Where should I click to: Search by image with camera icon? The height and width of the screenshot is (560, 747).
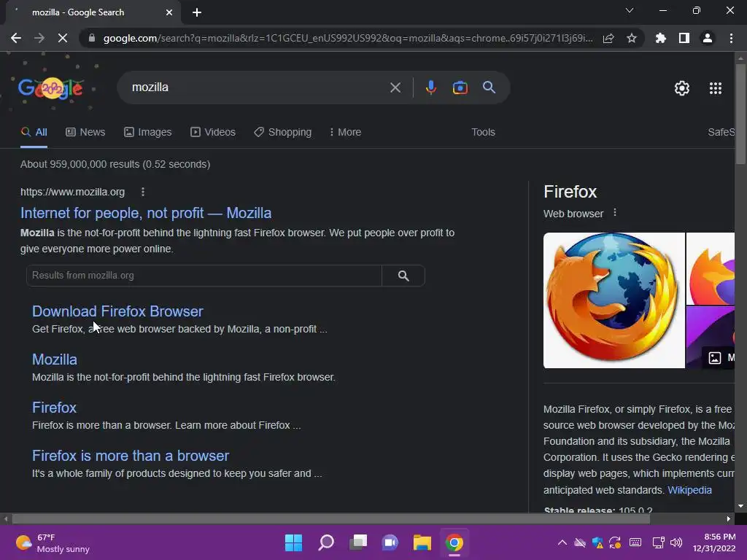(x=460, y=87)
